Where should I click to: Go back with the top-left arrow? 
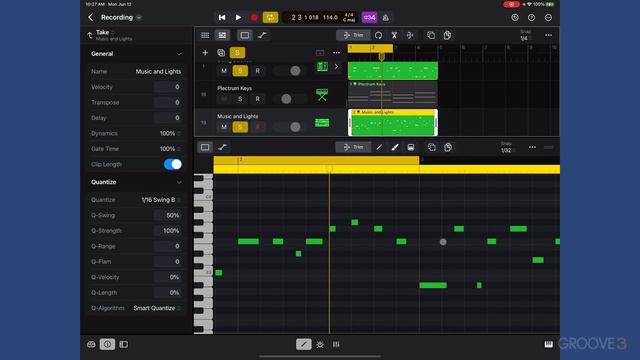click(91, 17)
